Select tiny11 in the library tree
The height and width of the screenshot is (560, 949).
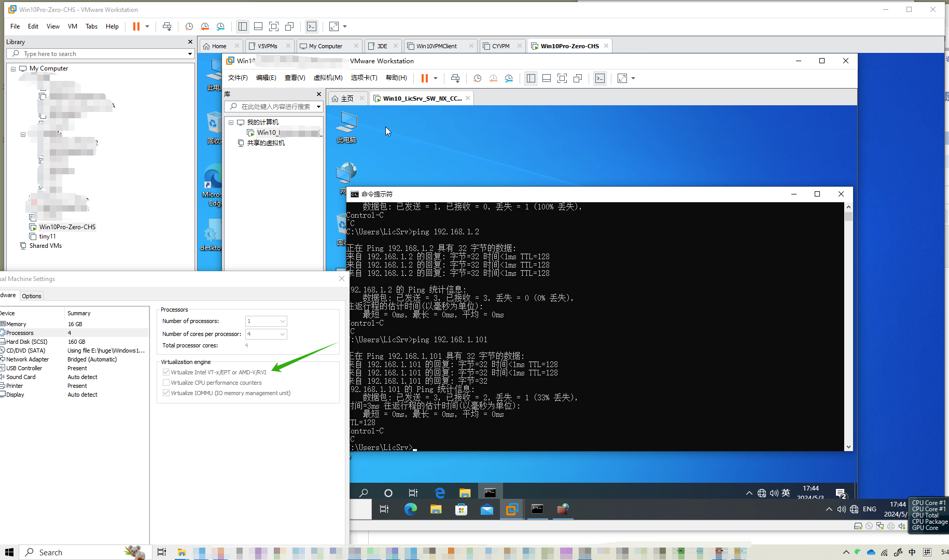pos(48,236)
